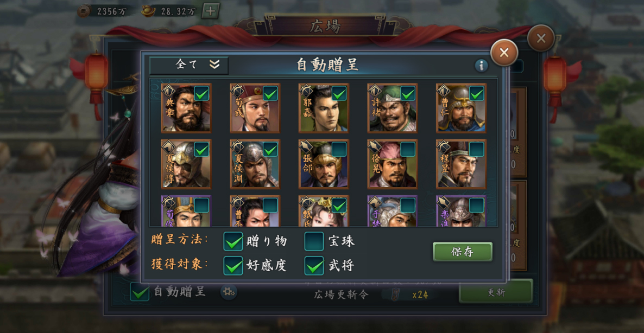644x333 pixels.
Task: Expand the 全て filter dropdown
Action: click(x=189, y=65)
